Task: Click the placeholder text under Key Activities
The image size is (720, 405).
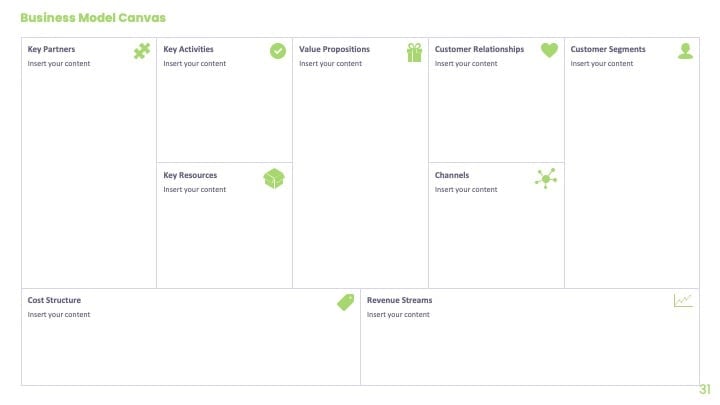Action: click(195, 63)
